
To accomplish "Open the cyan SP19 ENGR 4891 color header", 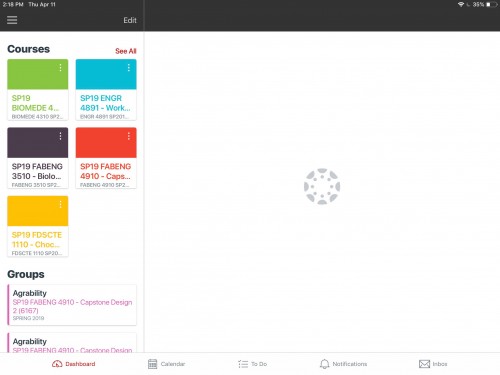I will click(x=106, y=74).
